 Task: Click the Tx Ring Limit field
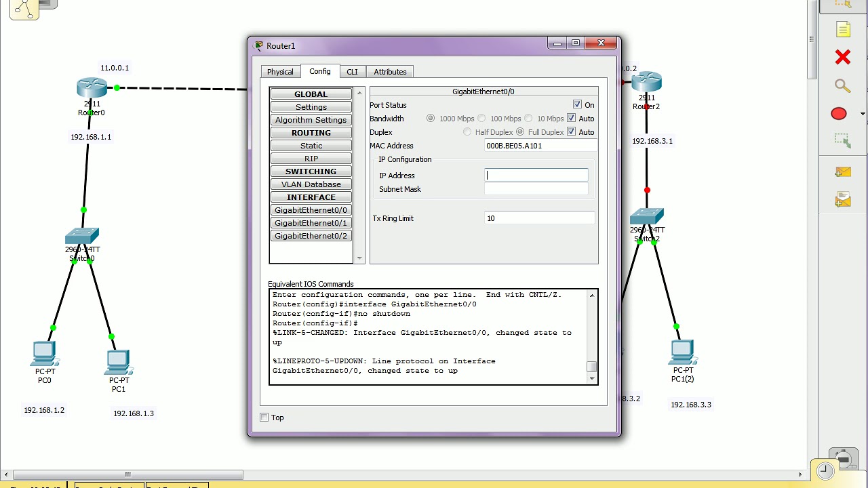[x=540, y=218]
